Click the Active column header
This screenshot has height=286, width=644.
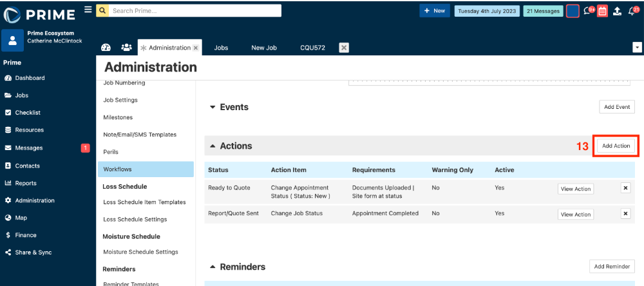coord(504,170)
